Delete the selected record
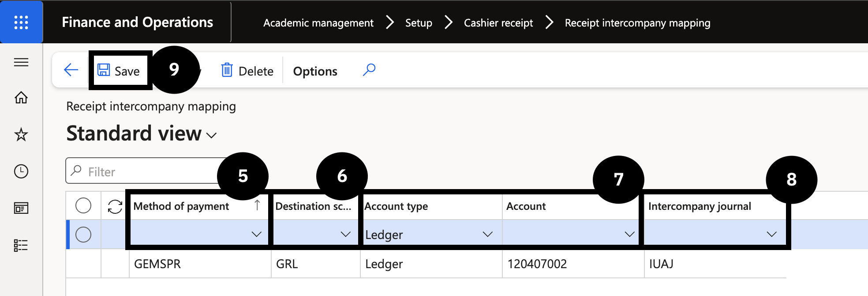Viewport: 868px width, 296px height. pos(247,71)
